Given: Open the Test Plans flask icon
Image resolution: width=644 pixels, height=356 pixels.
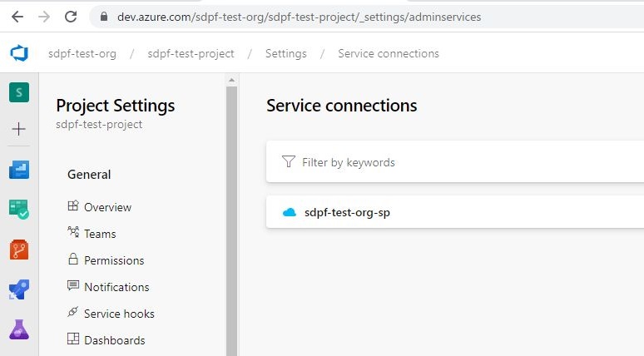Looking at the screenshot, I should 19,329.
